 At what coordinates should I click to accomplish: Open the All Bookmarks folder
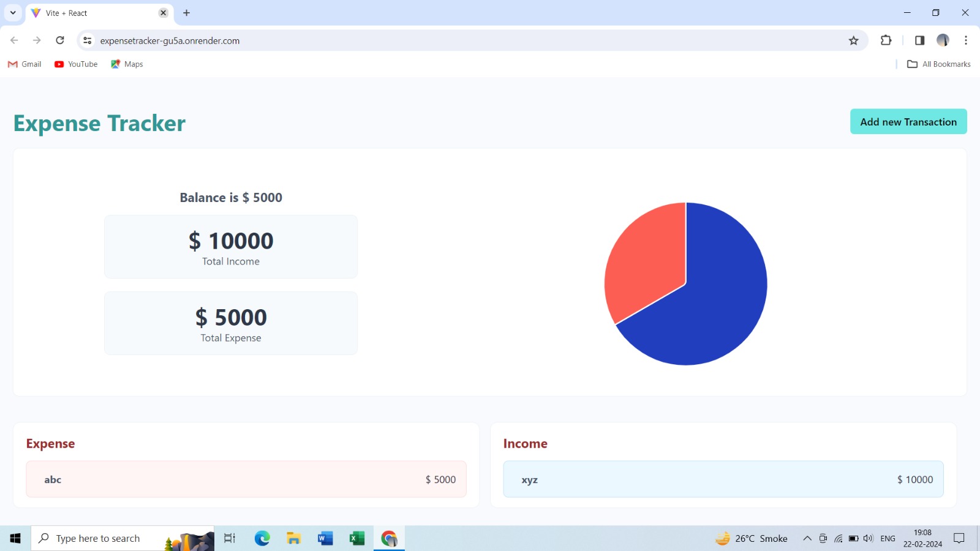coord(939,64)
